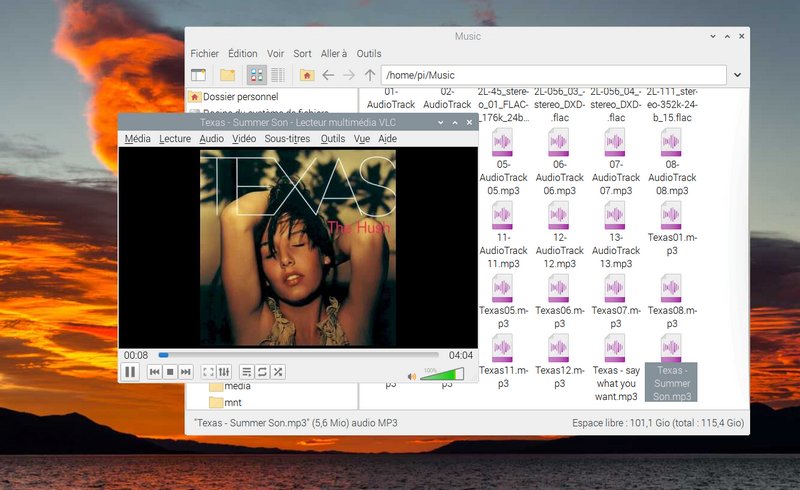Click highlighted Texas - Summer Son.mp3 file
This screenshot has height=490, width=800.
671,368
